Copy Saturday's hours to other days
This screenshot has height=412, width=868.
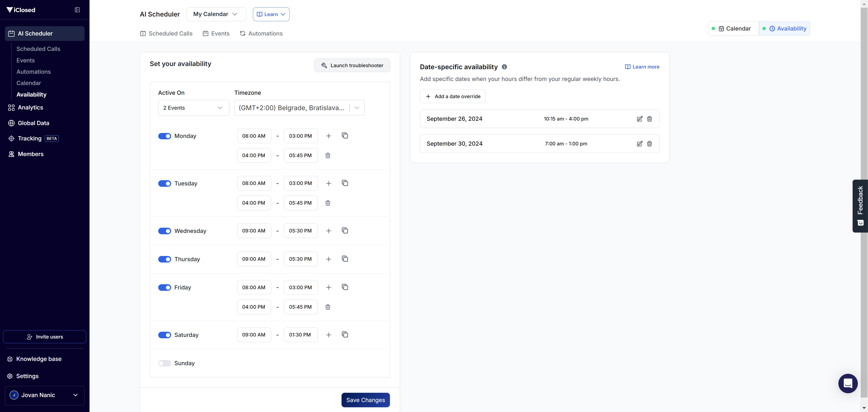click(x=345, y=334)
